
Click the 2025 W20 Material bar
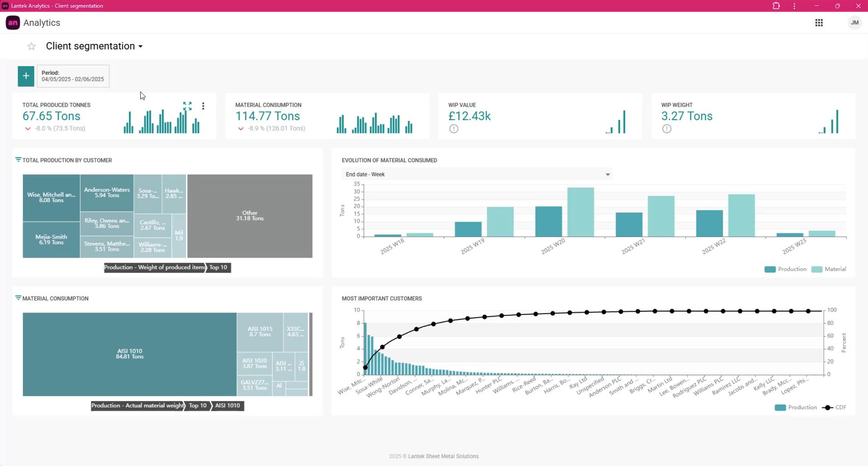click(580, 212)
